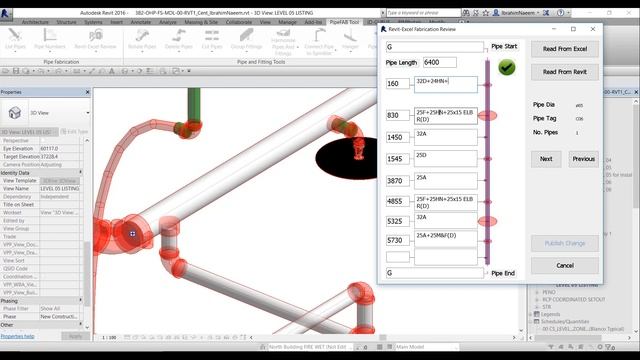Expand the Legends node in Project Browser

pos(531,314)
